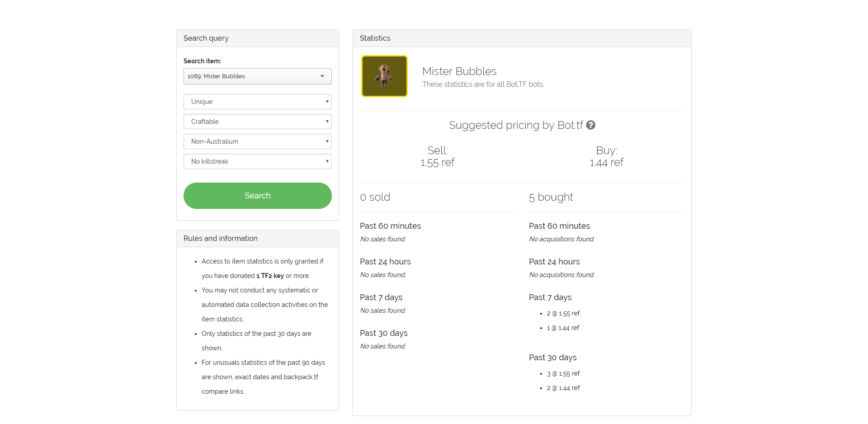Click the '1 TF2 key' bold text
Image resolution: width=868 pixels, height=424 pixels.
[x=270, y=276]
